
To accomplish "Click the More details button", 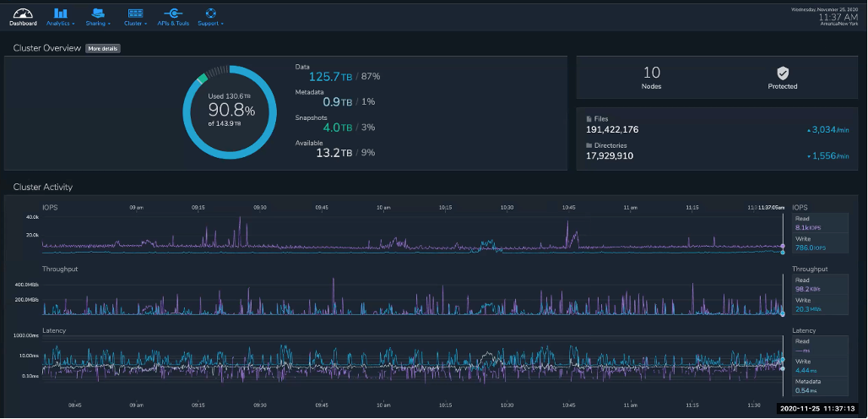I will (x=103, y=48).
